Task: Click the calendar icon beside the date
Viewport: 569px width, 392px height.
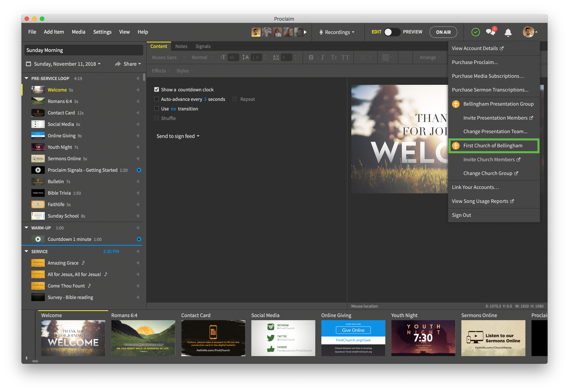Action: pos(28,64)
